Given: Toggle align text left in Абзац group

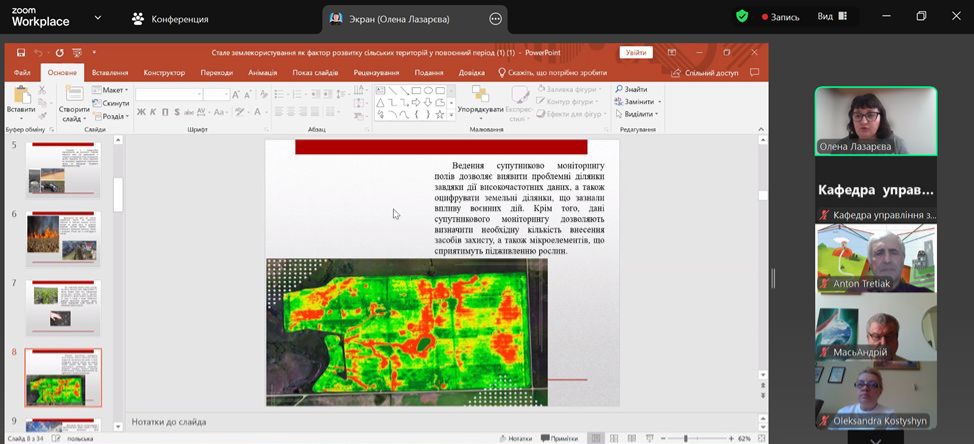Looking at the screenshot, I should coord(280,112).
